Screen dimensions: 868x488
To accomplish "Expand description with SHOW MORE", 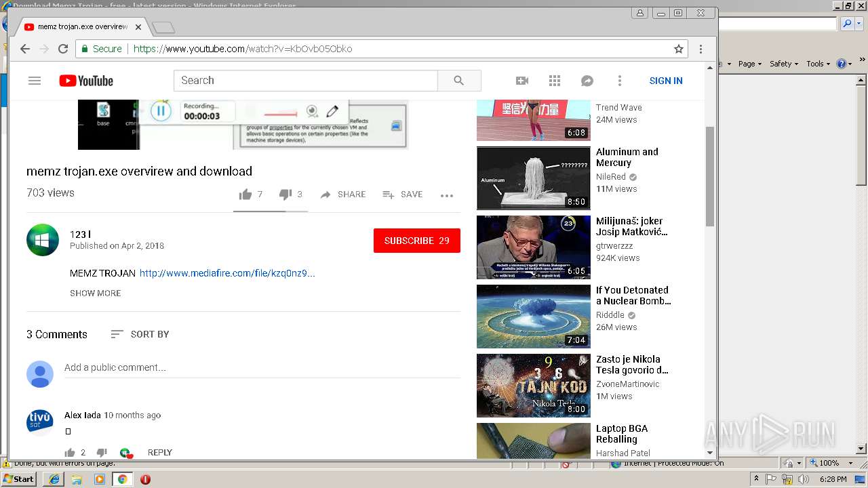I will 96,293.
